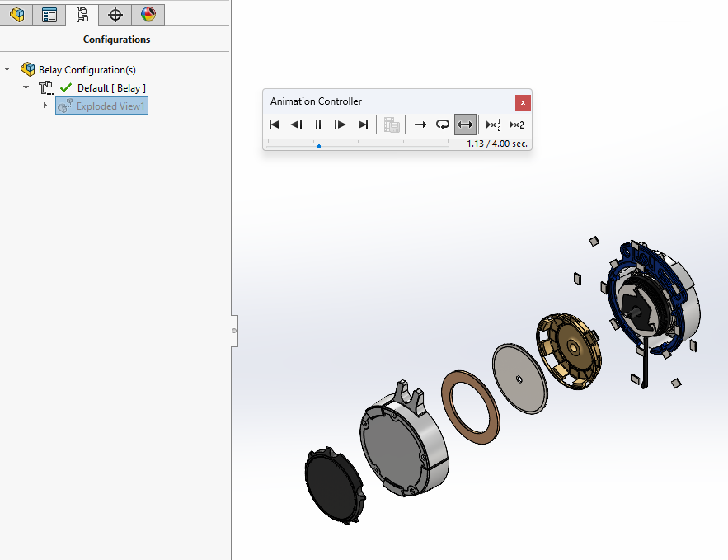
Task: Click the animation timeline slider
Action: pos(319,145)
